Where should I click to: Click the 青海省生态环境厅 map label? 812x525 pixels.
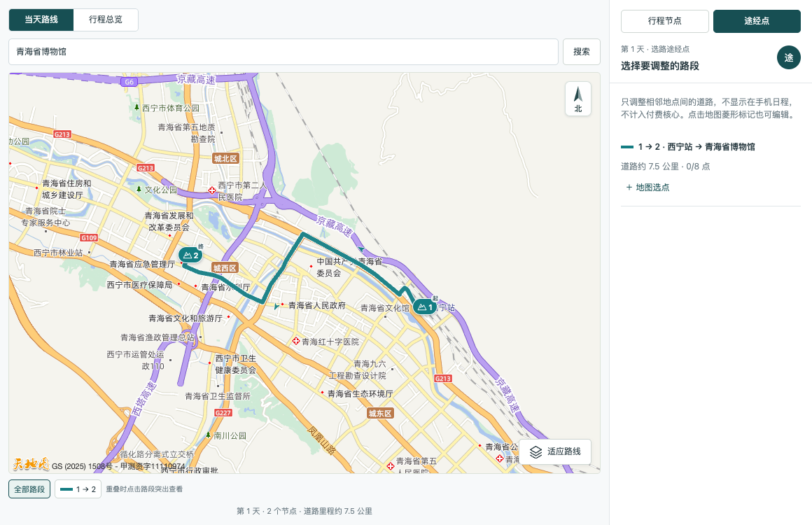pyautogui.click(x=360, y=393)
